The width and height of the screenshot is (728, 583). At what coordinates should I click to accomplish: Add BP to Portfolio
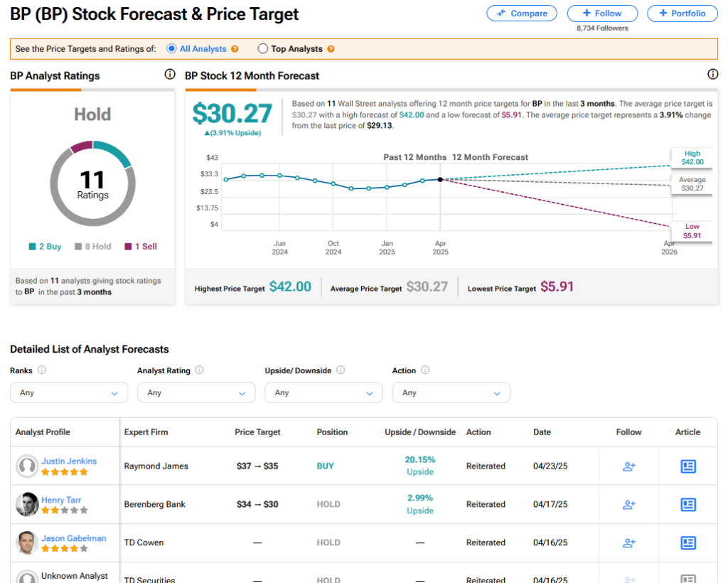[x=682, y=14]
